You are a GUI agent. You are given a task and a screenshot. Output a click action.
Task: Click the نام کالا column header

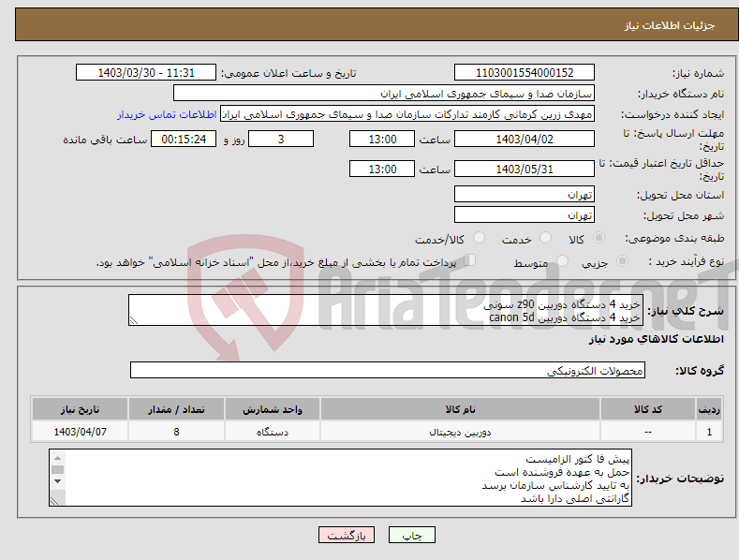[460, 409]
